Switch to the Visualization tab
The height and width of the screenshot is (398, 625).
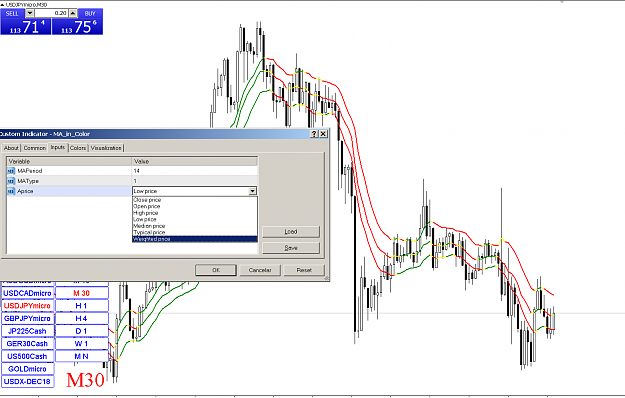coord(106,148)
